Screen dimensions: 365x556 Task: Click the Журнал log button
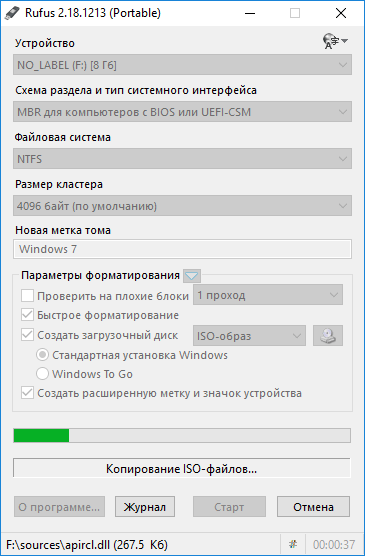pyautogui.click(x=145, y=507)
